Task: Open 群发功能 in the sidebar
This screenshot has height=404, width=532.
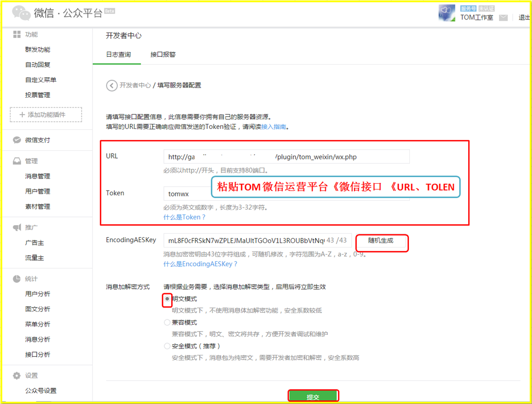Action: [x=37, y=50]
